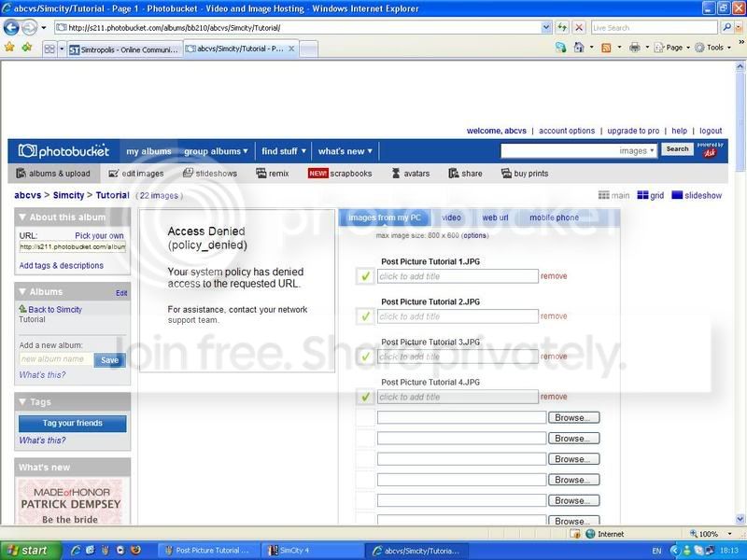Toggle Post Picture Tutorial 4.JPG checkbox
Screen dimensions: 747x560
tap(365, 397)
